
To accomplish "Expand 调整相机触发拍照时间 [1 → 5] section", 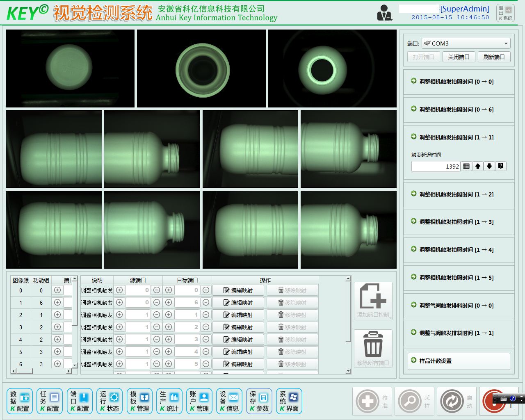I will tap(459, 278).
